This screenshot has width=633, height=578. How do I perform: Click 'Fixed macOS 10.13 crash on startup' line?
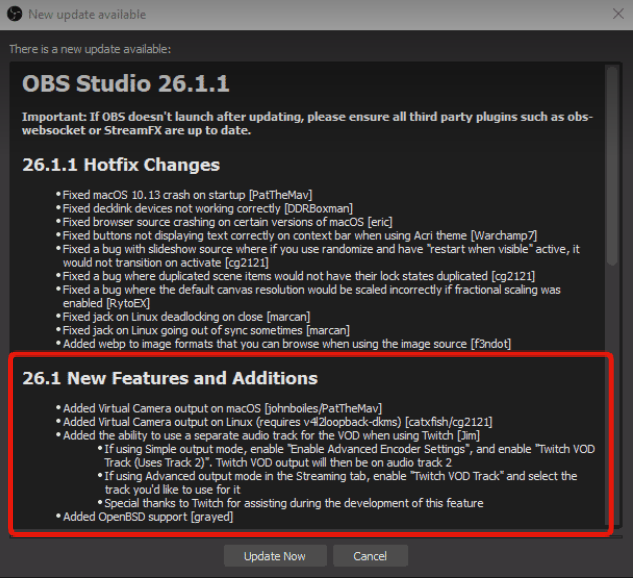pos(187,195)
